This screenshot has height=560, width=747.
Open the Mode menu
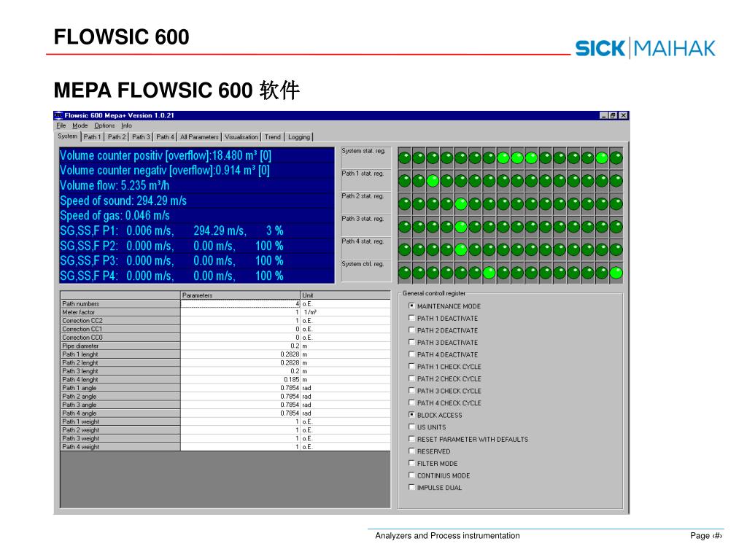click(80, 125)
